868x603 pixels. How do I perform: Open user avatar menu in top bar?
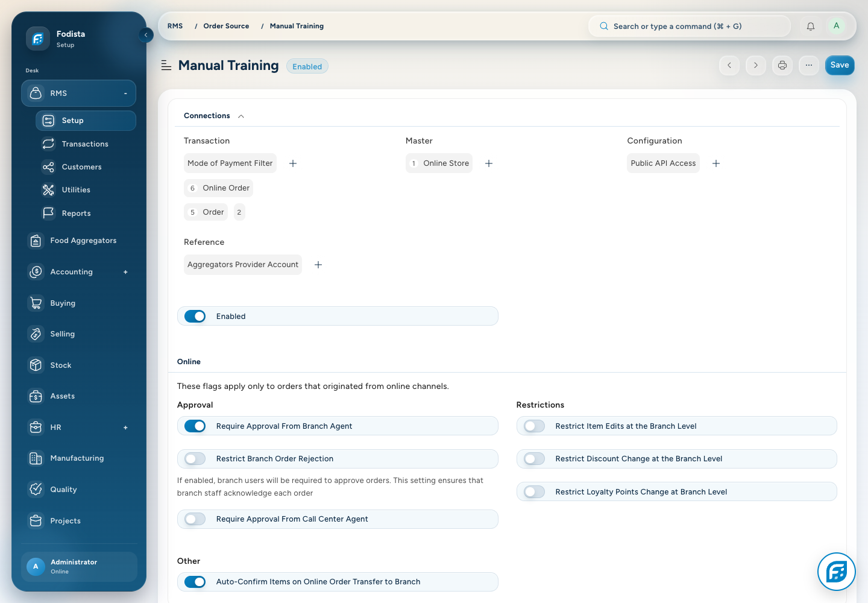click(836, 26)
